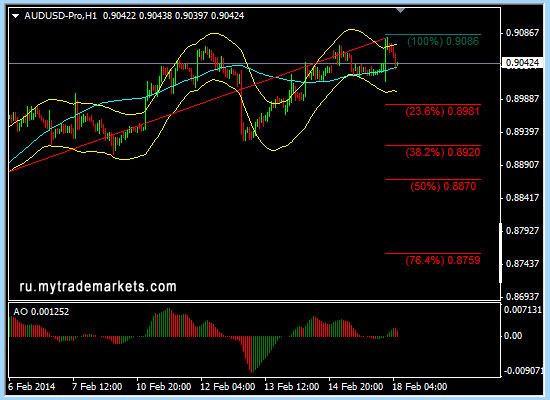Click the 0.90867 price scale label

[x=522, y=33]
